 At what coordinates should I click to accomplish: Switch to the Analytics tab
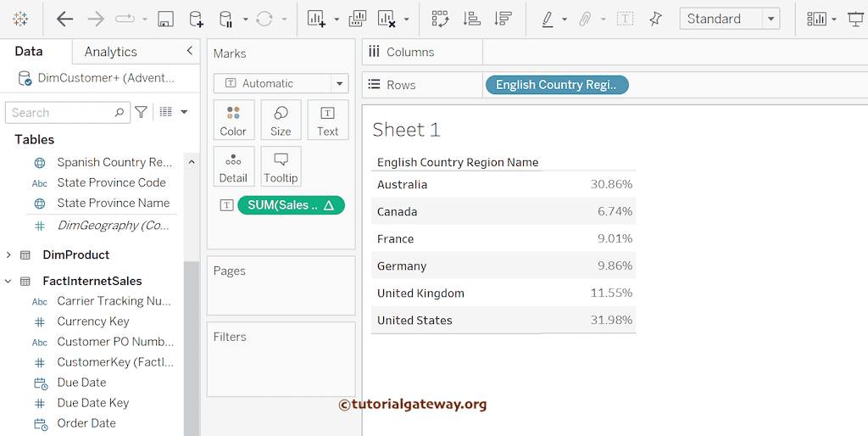click(x=110, y=52)
